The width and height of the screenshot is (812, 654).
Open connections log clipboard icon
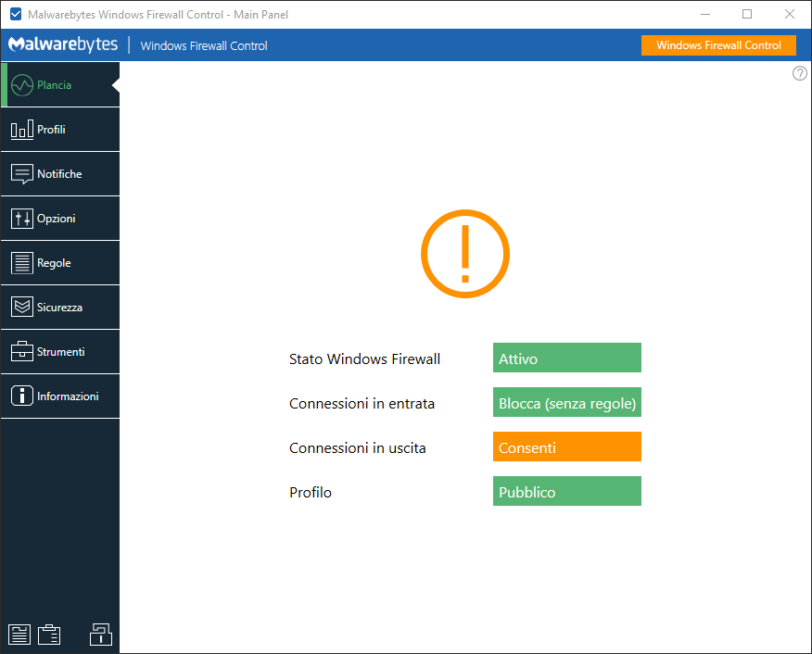click(x=49, y=635)
